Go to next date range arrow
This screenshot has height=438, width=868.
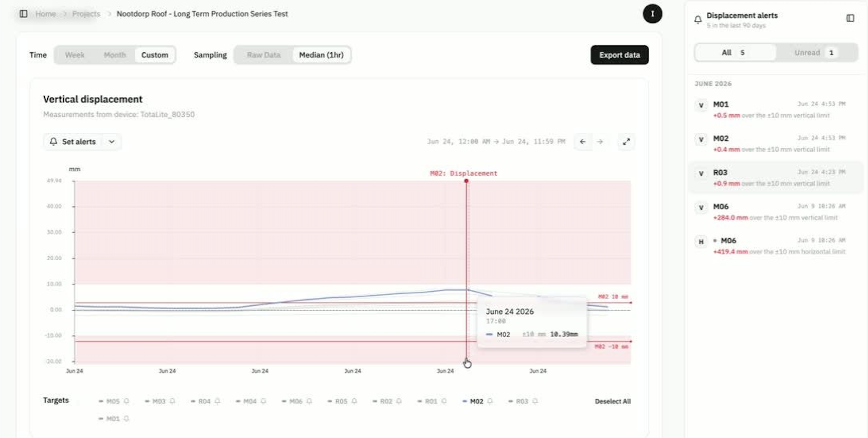click(600, 142)
